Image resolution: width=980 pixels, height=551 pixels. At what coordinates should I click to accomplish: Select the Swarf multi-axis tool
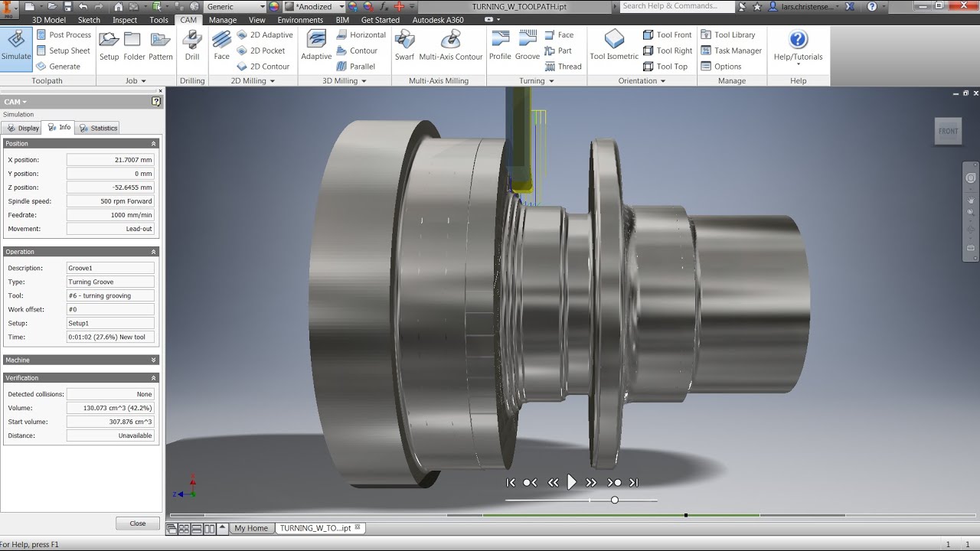point(404,46)
